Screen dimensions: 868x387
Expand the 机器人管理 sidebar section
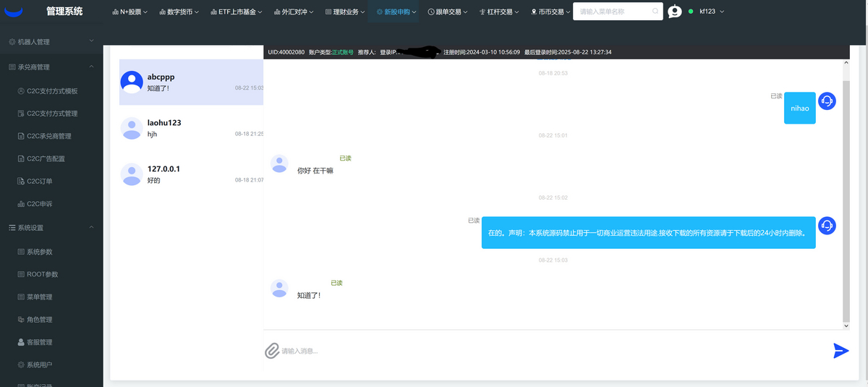(51, 42)
